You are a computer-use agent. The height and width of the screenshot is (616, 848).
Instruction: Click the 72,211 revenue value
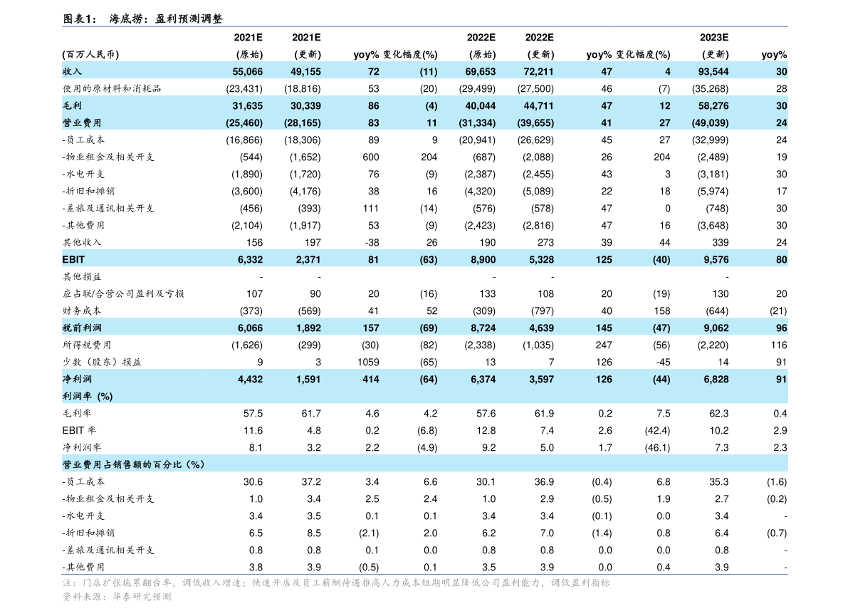click(539, 71)
